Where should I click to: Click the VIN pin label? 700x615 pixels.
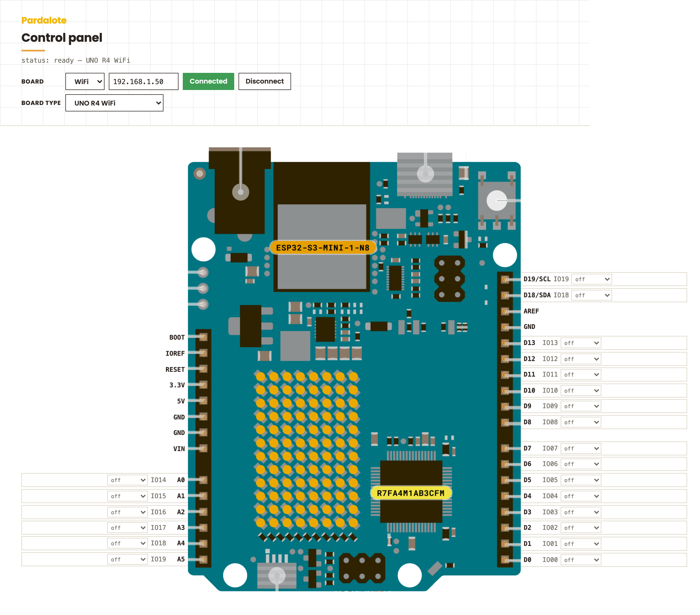[179, 449]
